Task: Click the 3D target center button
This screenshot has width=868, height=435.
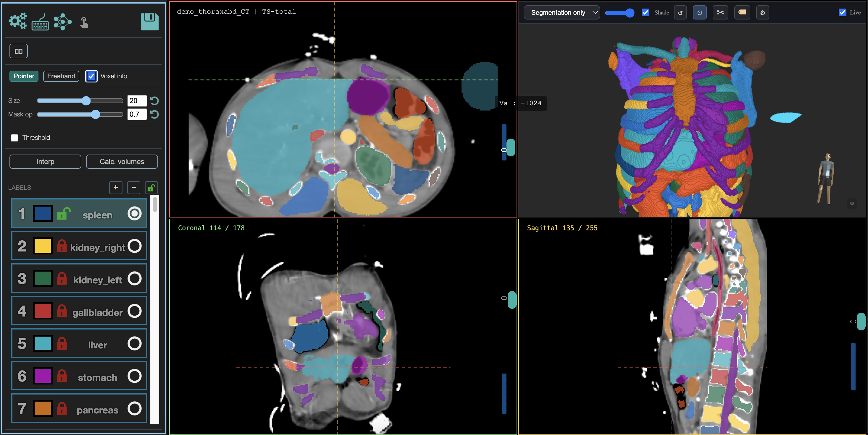Action: pyautogui.click(x=700, y=13)
